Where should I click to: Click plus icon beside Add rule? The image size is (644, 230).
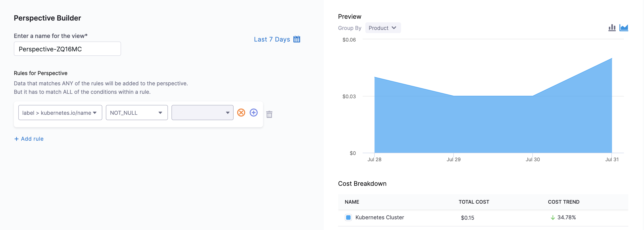click(x=17, y=139)
